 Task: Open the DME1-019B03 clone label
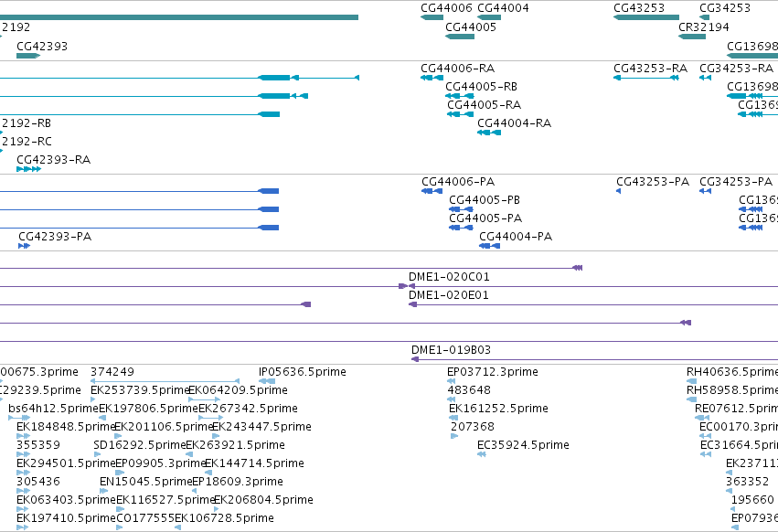[x=451, y=350]
